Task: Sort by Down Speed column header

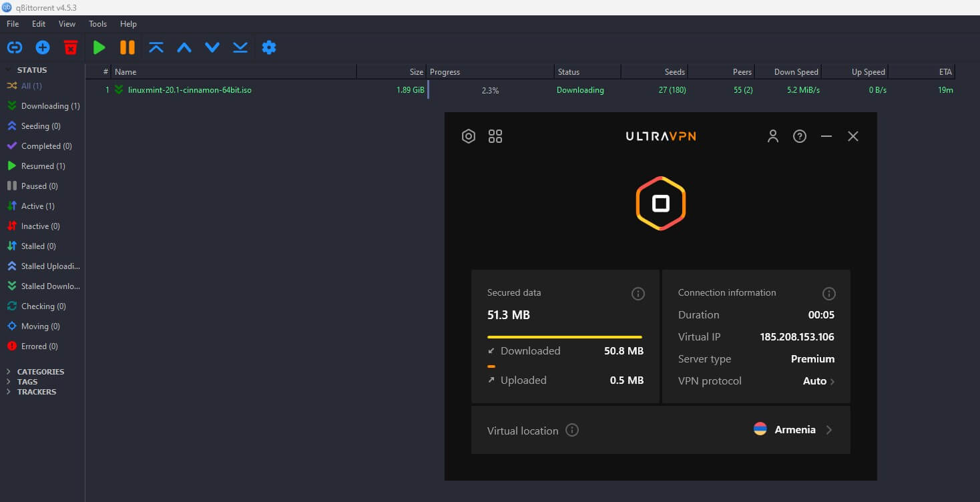Action: pos(788,71)
